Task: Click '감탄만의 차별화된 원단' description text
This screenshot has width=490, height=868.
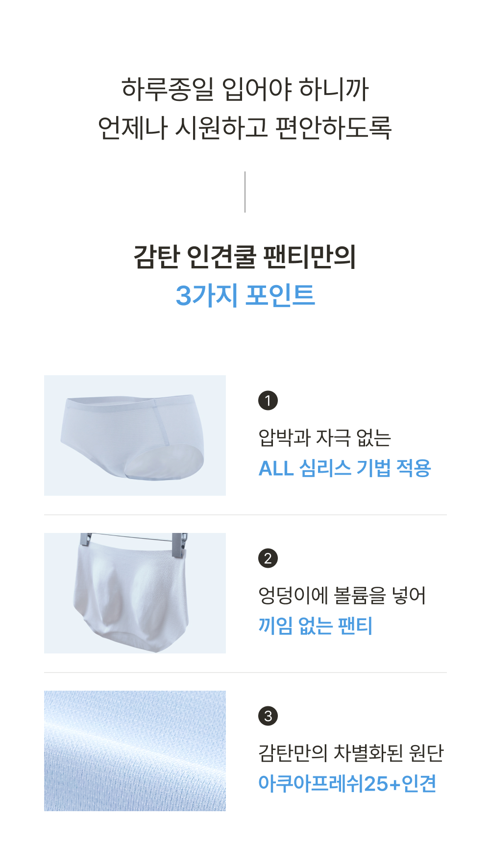Action: click(x=351, y=753)
